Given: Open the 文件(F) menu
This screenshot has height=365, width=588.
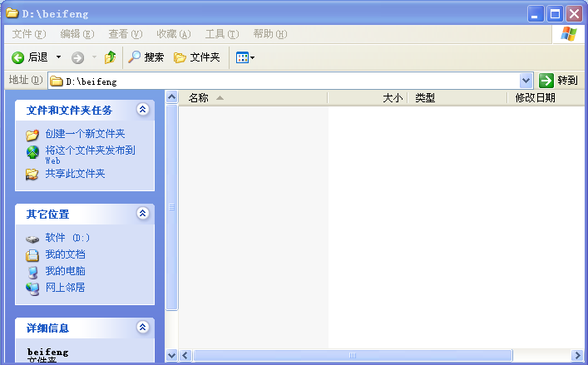Looking at the screenshot, I should [29, 34].
